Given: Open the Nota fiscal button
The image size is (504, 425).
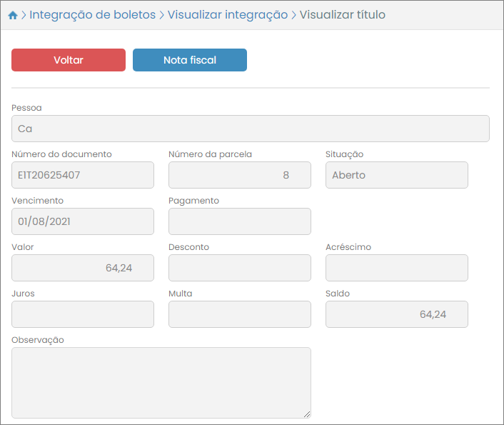Looking at the screenshot, I should click(189, 60).
